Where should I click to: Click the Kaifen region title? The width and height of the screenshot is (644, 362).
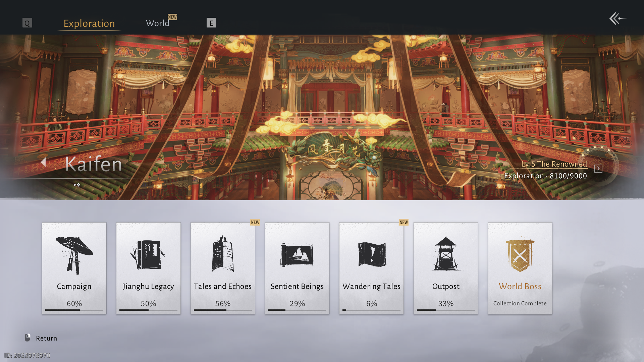click(x=94, y=164)
